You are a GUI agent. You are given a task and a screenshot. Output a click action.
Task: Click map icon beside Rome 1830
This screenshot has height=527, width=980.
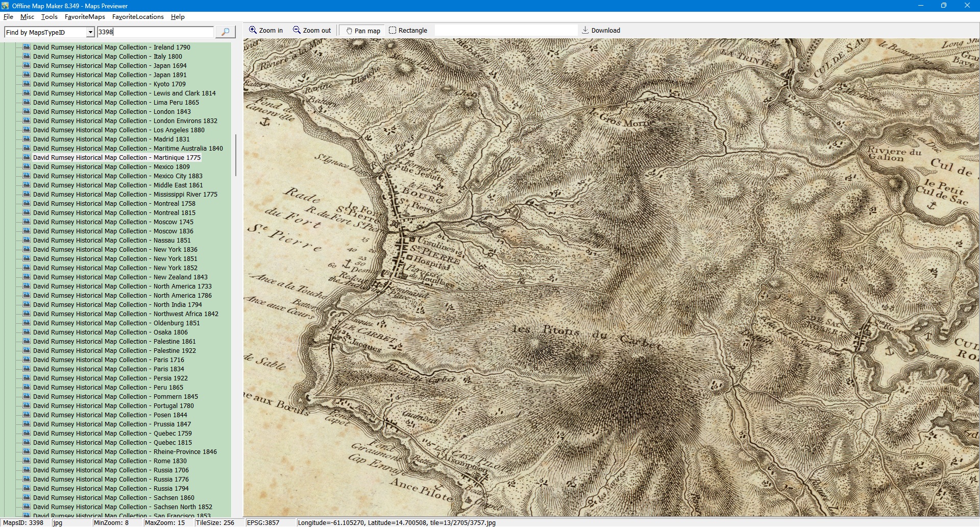tap(27, 461)
